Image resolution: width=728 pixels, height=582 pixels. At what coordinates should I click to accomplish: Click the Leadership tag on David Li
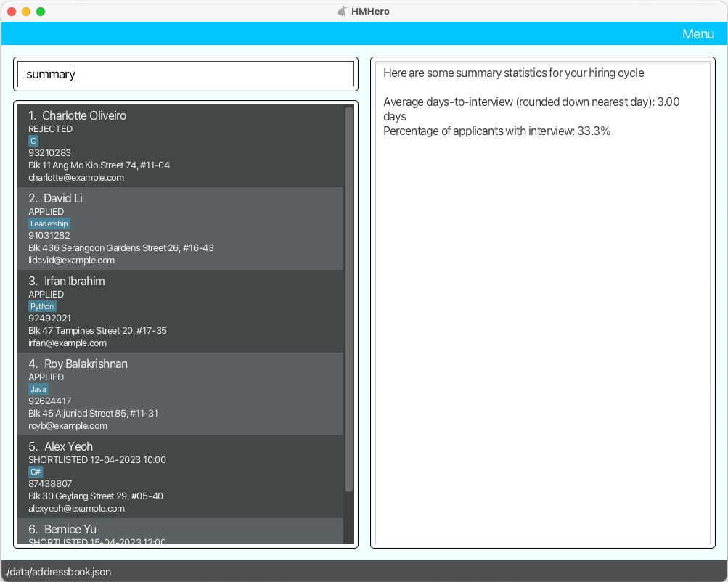coord(49,224)
